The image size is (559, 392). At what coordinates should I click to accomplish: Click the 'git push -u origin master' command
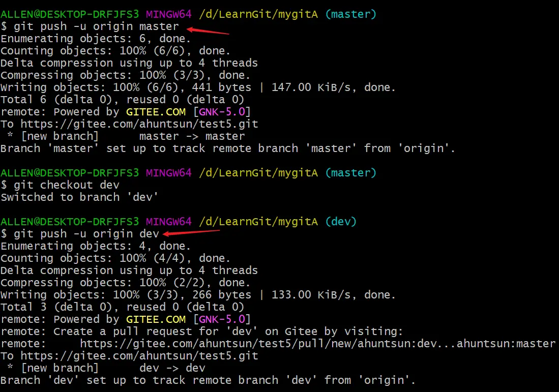pyautogui.click(x=96, y=26)
